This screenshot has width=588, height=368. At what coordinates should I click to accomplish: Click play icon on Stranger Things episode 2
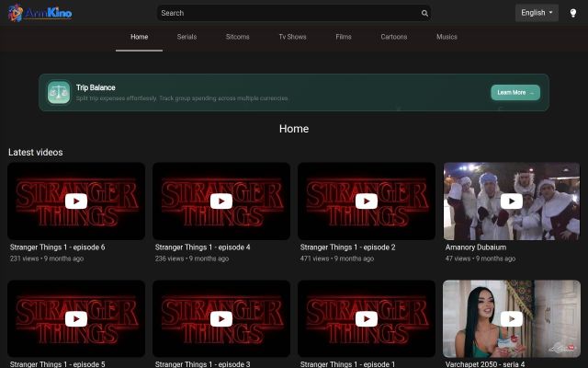click(367, 201)
